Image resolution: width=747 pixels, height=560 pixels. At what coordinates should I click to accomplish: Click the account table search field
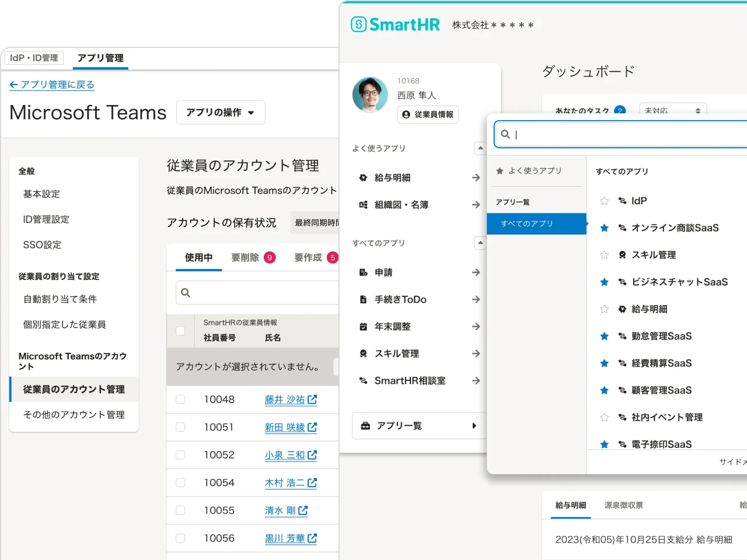[x=257, y=293]
